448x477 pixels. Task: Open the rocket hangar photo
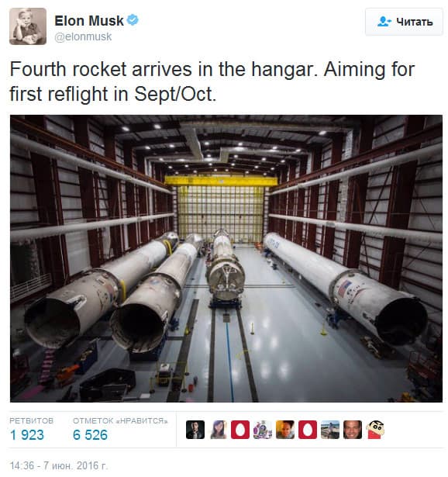point(226,258)
